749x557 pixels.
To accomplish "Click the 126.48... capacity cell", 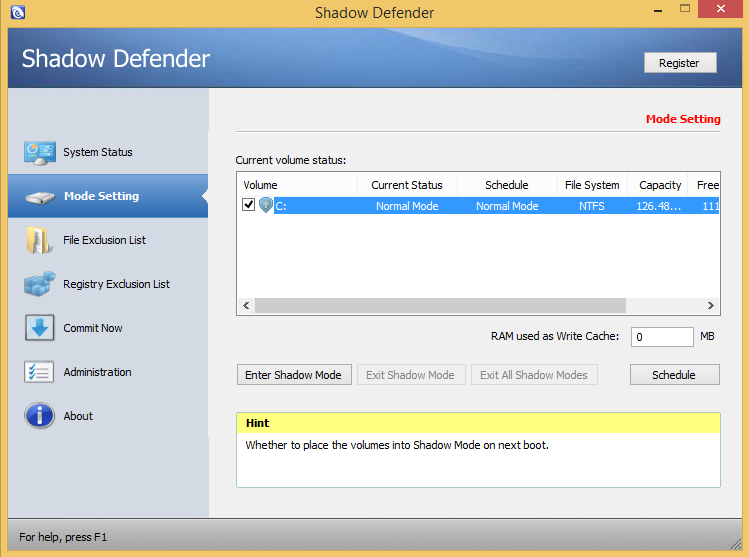I will click(659, 206).
